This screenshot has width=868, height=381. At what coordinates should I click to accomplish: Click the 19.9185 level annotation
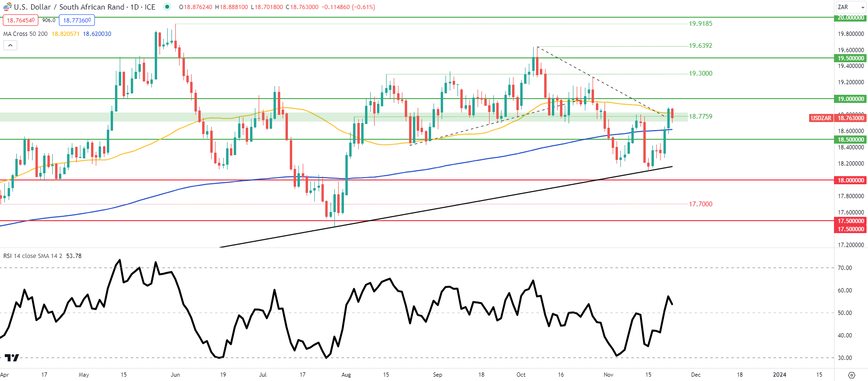tap(700, 23)
